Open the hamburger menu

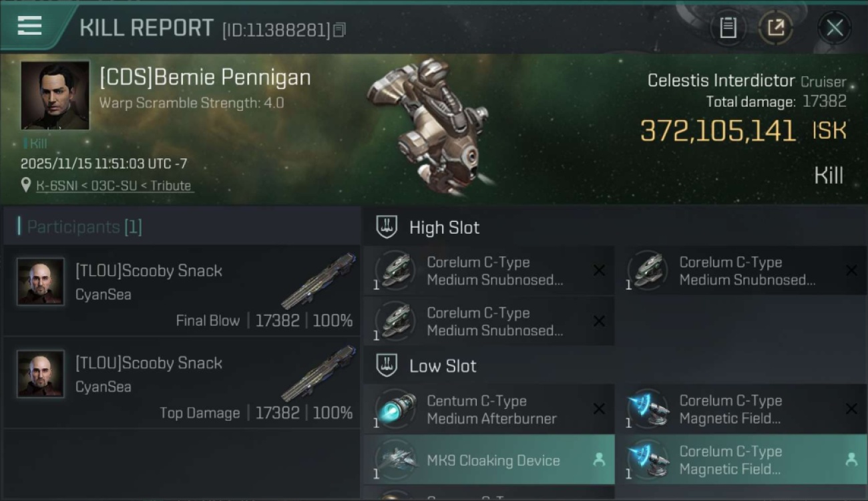point(30,27)
